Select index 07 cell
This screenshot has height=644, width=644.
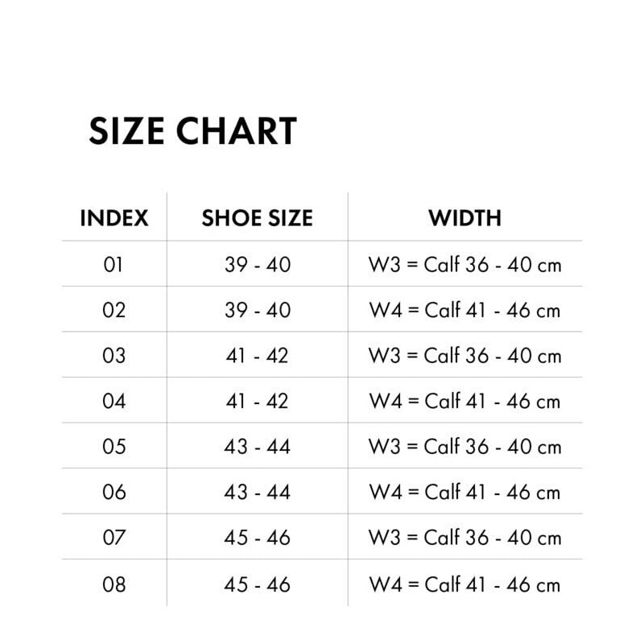tap(114, 537)
